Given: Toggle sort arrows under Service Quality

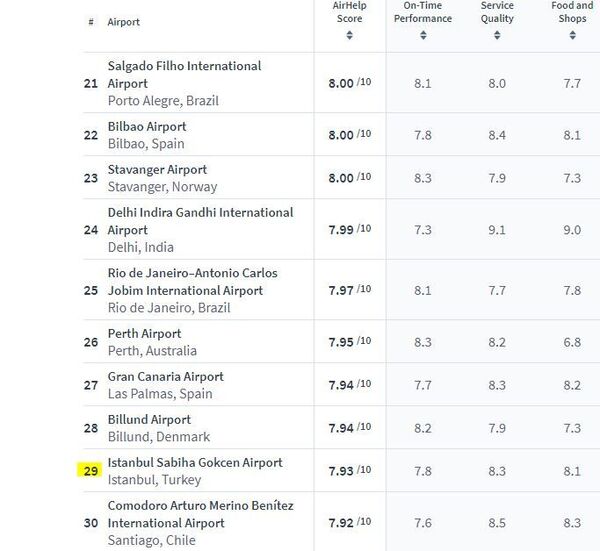Looking at the screenshot, I should click(497, 36).
